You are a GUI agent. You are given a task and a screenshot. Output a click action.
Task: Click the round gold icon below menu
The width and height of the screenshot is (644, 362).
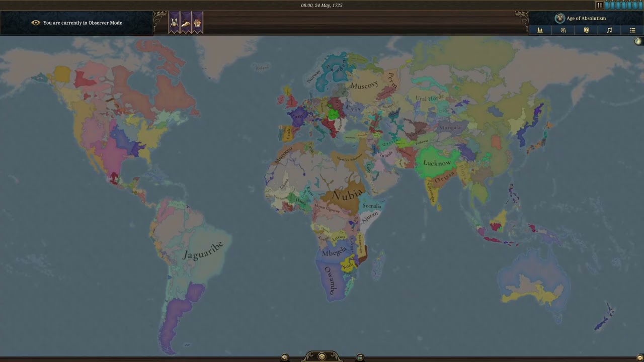point(638,42)
